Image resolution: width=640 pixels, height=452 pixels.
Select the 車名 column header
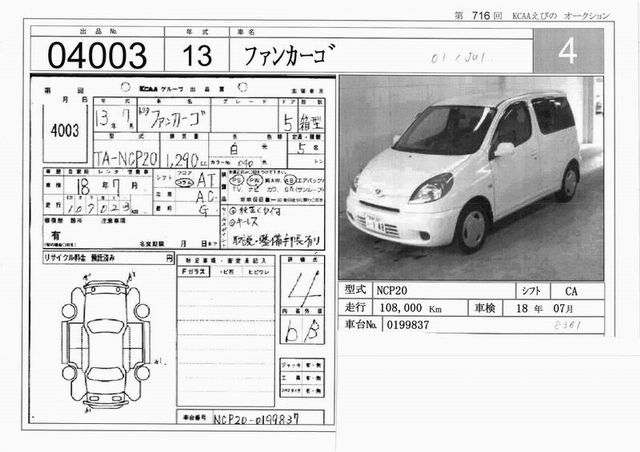coord(246,32)
